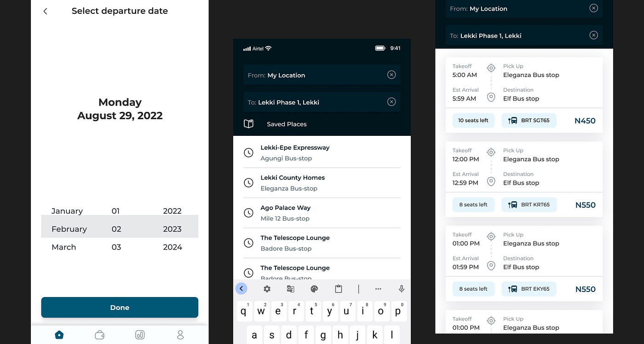Tap the clock icon beside Lekki-Epe Expressway
Viewport: 644px width, 344px height.
point(248,152)
